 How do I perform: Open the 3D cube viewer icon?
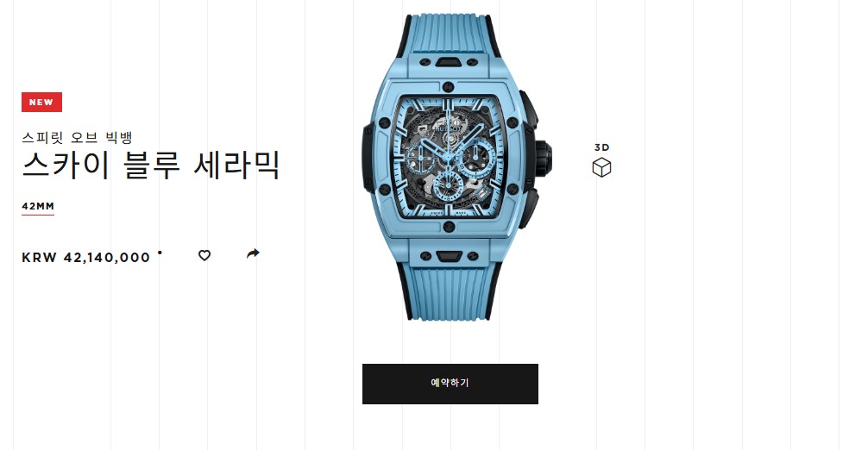[601, 167]
